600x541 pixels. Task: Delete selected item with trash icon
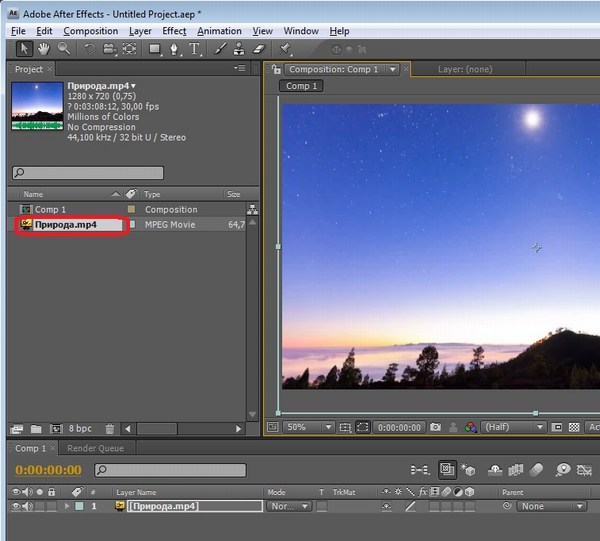pos(110,429)
